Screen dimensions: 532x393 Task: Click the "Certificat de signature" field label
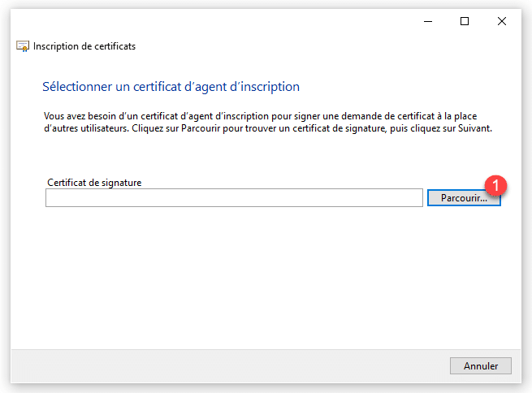pyautogui.click(x=94, y=183)
